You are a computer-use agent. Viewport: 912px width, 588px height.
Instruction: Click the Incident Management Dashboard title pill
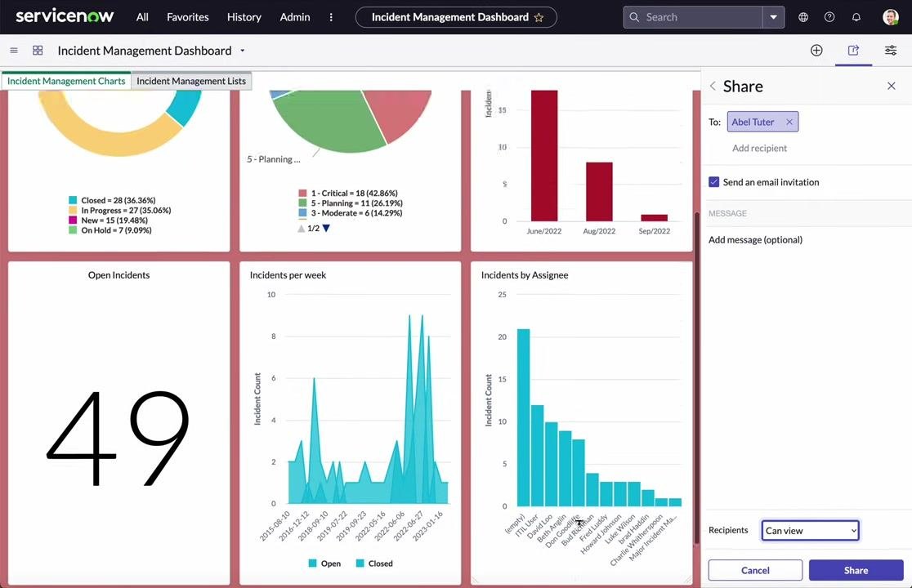click(456, 17)
